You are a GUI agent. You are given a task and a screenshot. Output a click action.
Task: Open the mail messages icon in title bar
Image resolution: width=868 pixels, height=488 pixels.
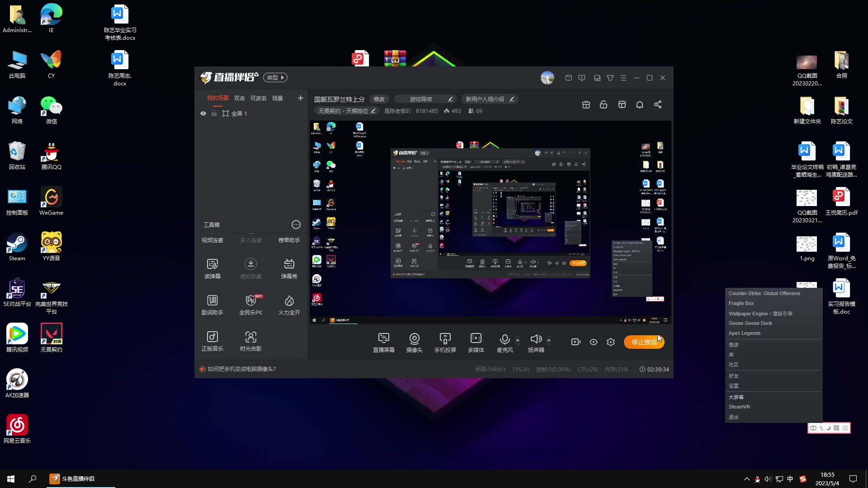point(569,78)
